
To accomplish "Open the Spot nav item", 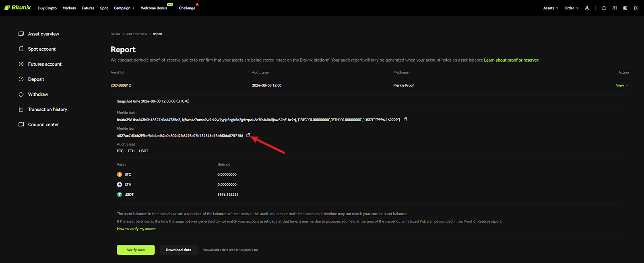I will (x=104, y=8).
